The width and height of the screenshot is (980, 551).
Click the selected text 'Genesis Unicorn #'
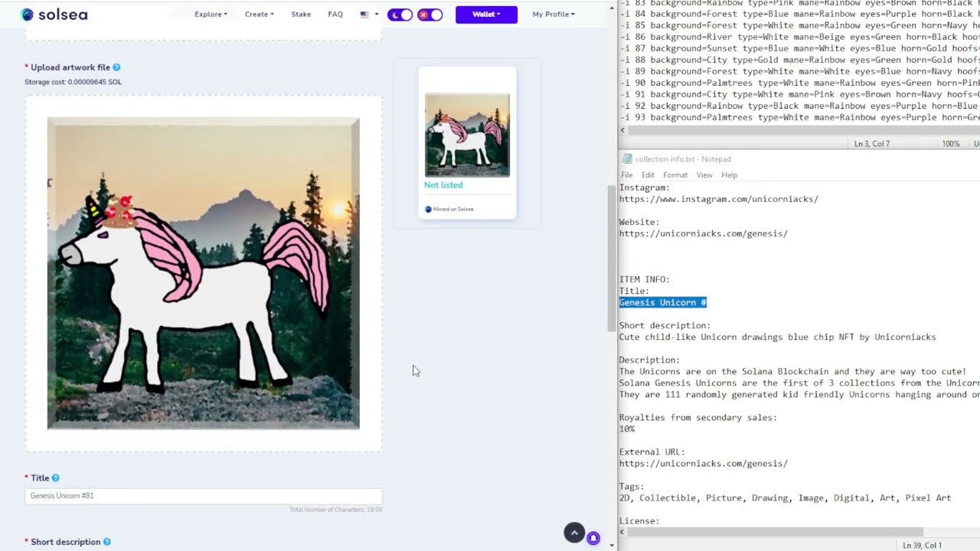[663, 302]
